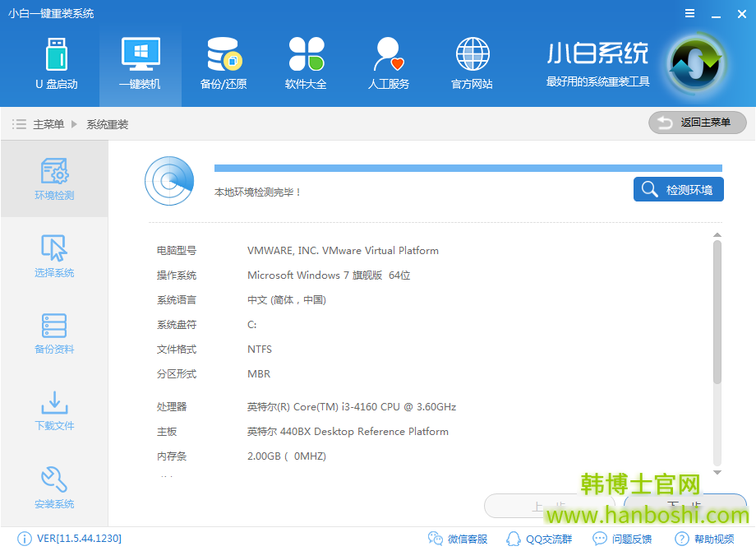Image resolution: width=756 pixels, height=551 pixels.
Task: Open the 环境检测 sidebar step
Action: pyautogui.click(x=53, y=178)
